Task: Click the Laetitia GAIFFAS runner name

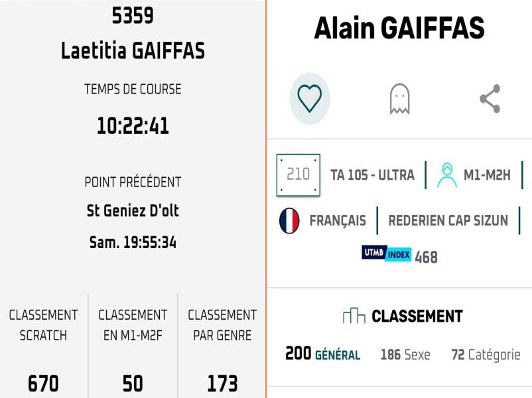Action: click(x=133, y=50)
